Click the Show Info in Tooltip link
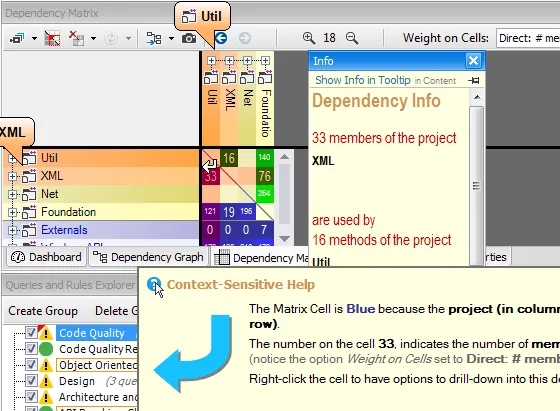The image size is (560, 411). 362,80
